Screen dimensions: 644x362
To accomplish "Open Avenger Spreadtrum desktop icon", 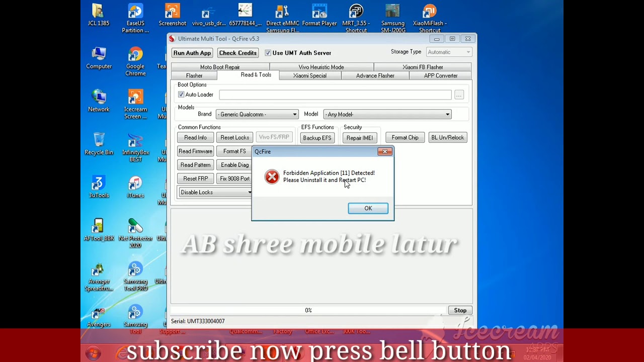I will tap(99, 277).
